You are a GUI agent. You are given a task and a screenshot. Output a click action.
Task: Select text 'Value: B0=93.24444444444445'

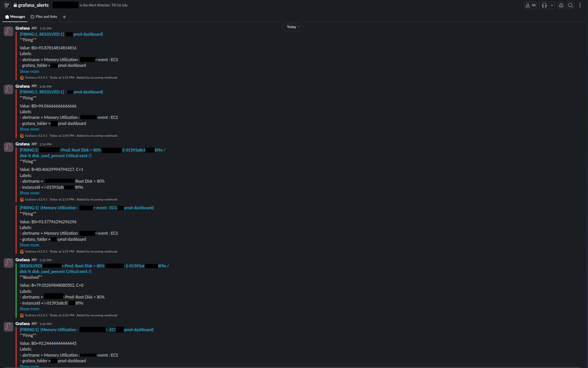coord(48,343)
